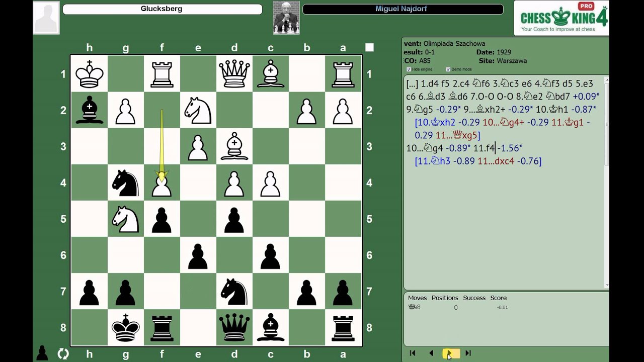Select the white rook on f1
Image resolution: width=644 pixels, height=362 pixels.
(x=162, y=74)
